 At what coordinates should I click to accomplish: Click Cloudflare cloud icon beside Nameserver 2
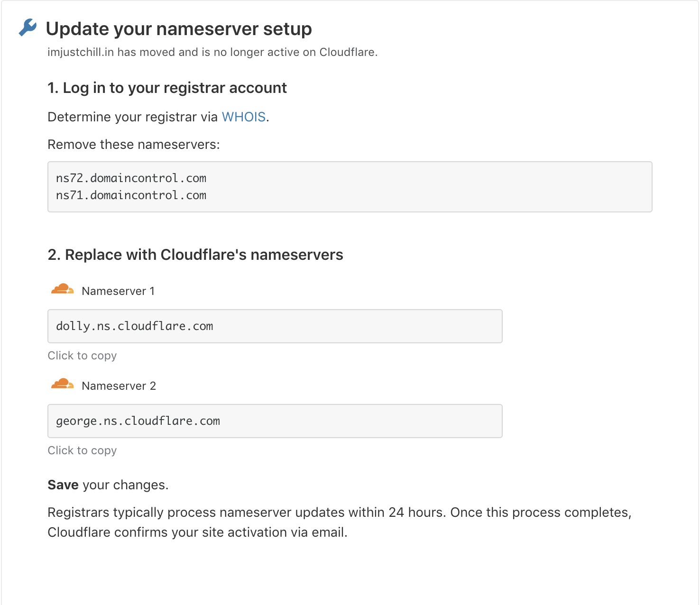(62, 384)
